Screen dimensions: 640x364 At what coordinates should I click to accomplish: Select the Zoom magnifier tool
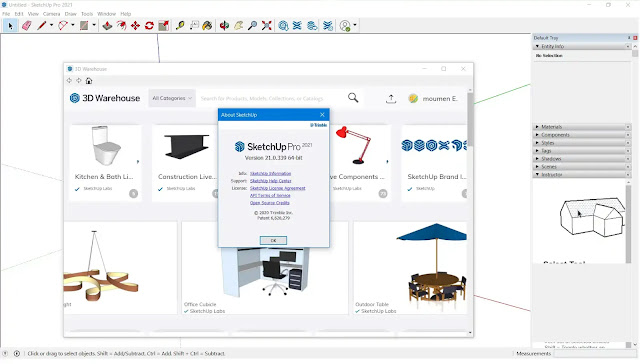(252, 26)
